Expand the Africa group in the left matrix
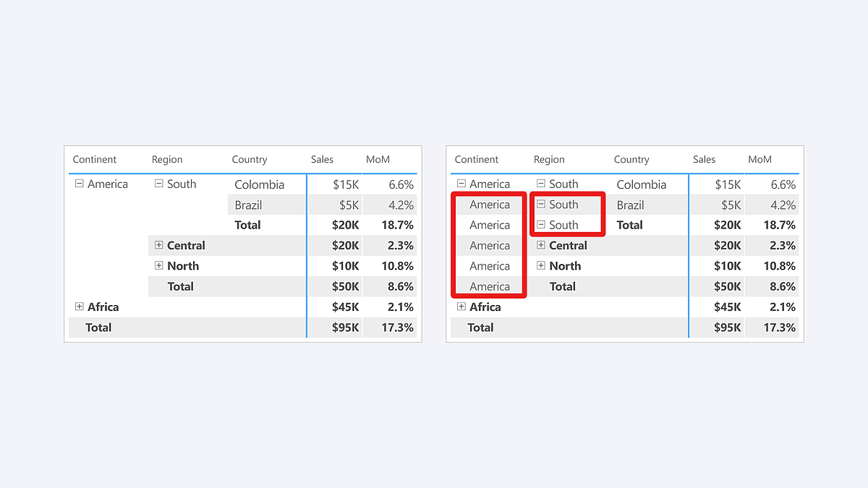This screenshot has height=488, width=868. 80,307
